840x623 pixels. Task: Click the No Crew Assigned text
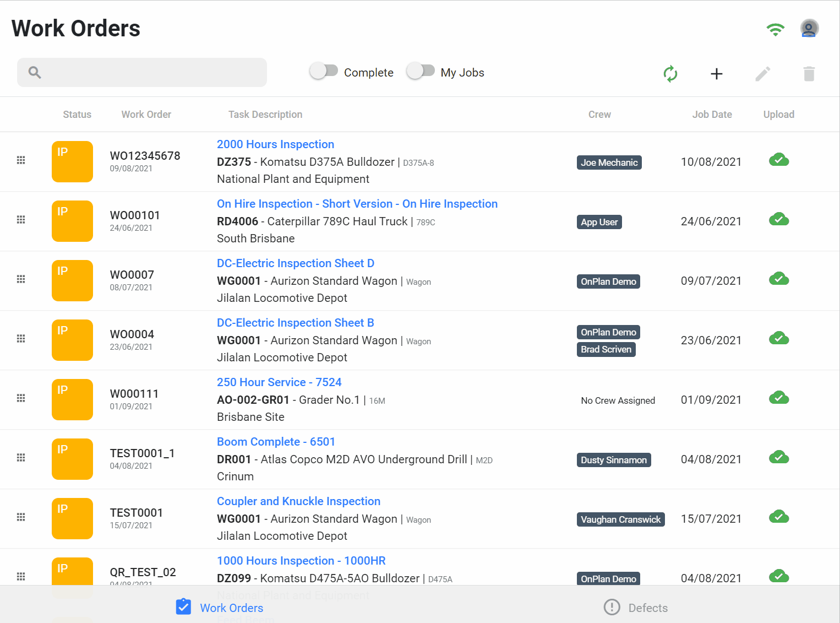[618, 400]
